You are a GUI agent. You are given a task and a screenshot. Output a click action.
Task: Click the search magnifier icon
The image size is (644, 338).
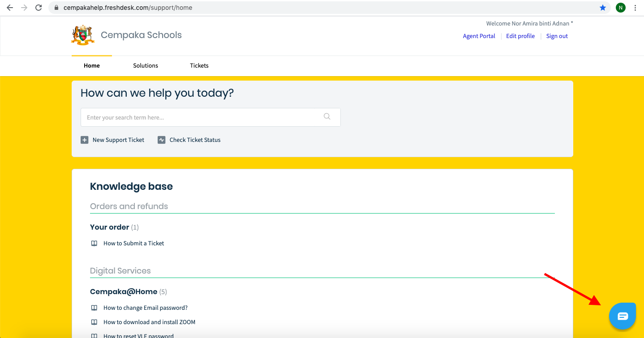(x=327, y=116)
